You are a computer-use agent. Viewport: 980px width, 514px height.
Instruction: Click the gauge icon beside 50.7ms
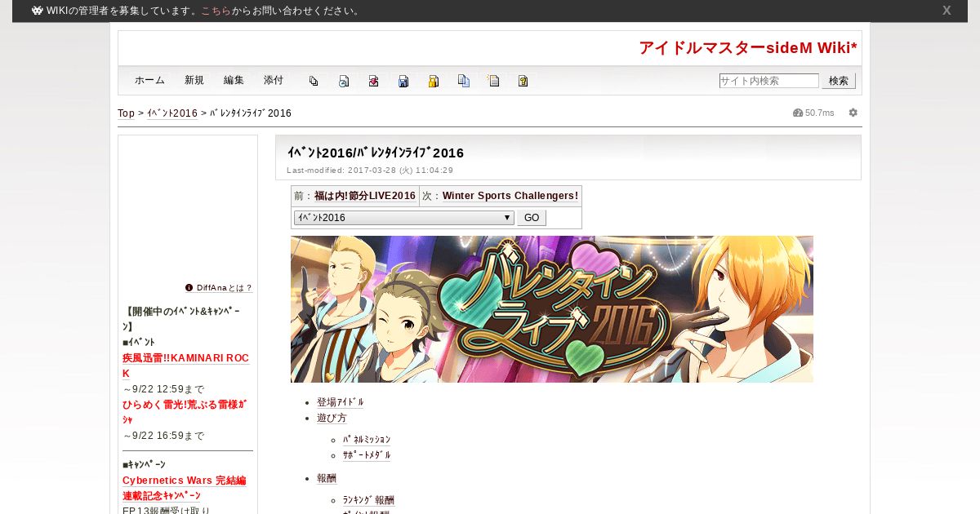pos(798,113)
